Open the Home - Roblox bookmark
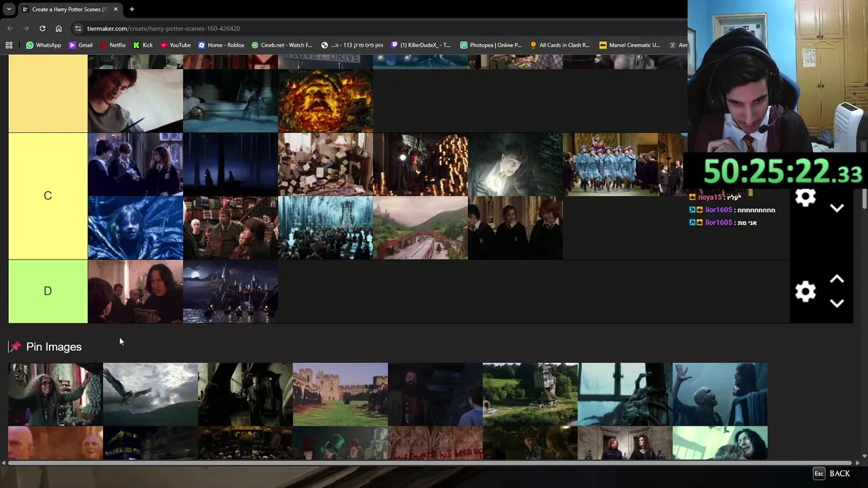The height and width of the screenshot is (488, 868). pos(221,45)
